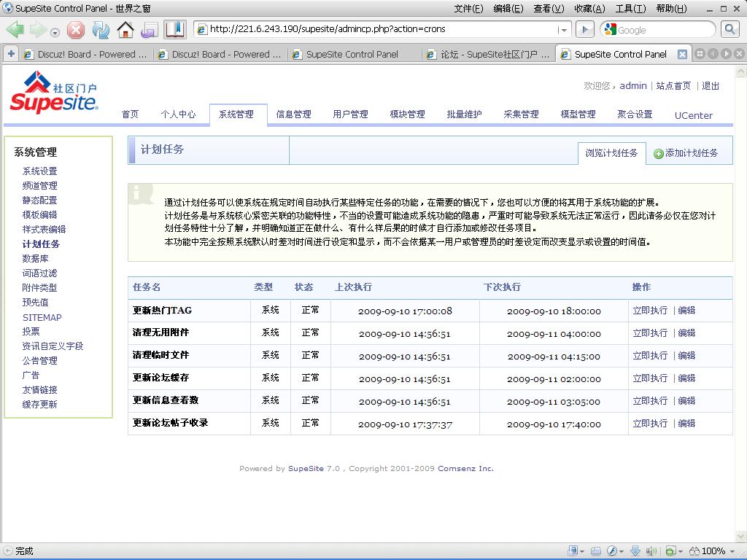747x560 pixels.
Task: Open the 收藏(A) menu
Action: click(x=589, y=9)
